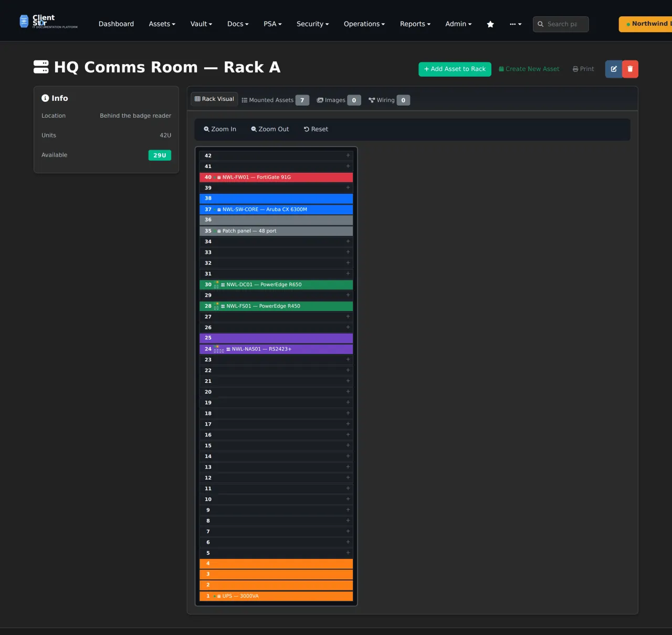The image size is (672, 635).
Task: Switch to the Wiring tab
Action: point(389,100)
